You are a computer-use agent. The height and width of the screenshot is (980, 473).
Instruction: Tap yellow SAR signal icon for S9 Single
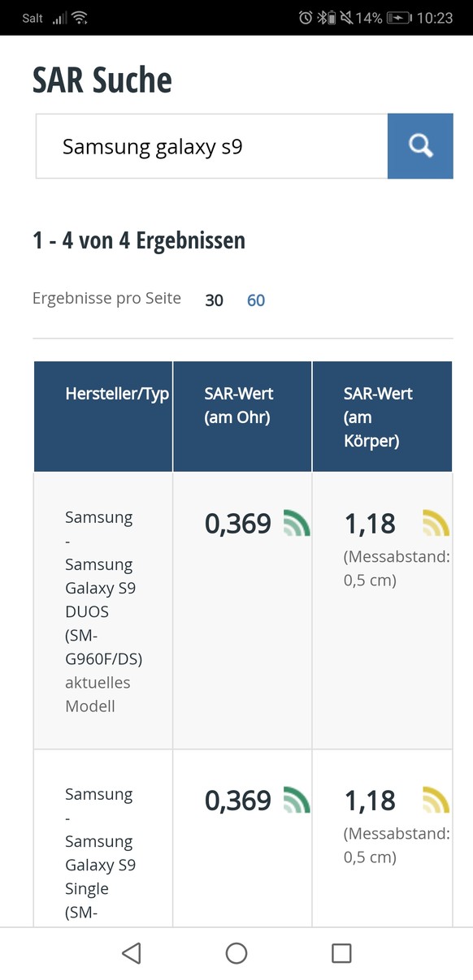coord(436,800)
